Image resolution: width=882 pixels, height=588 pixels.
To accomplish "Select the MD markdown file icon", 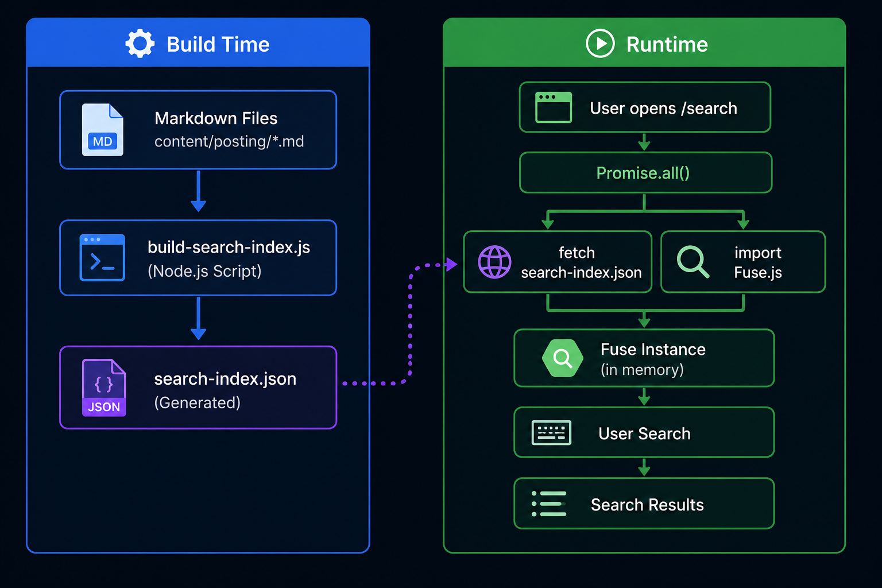I will (102, 130).
